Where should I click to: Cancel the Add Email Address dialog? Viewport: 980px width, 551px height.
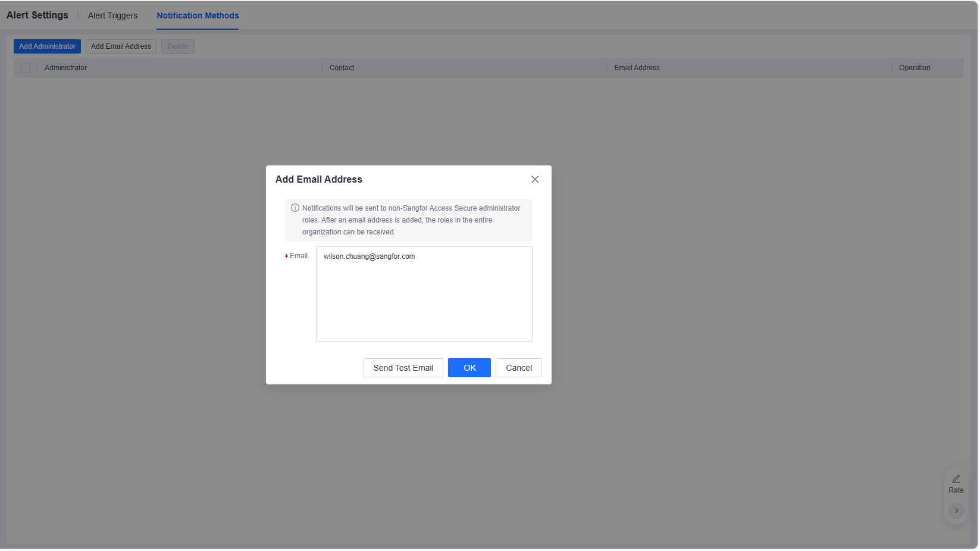(x=519, y=368)
